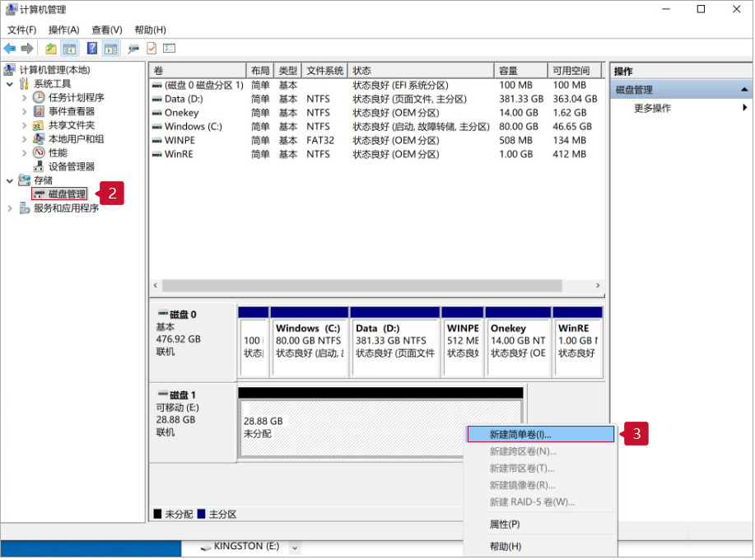Open 性能 performance monitor item
The image size is (755, 560).
pyautogui.click(x=58, y=152)
